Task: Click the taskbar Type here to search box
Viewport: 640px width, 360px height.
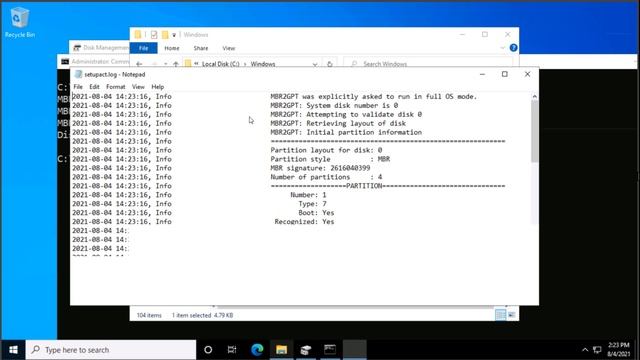Action: point(111,350)
